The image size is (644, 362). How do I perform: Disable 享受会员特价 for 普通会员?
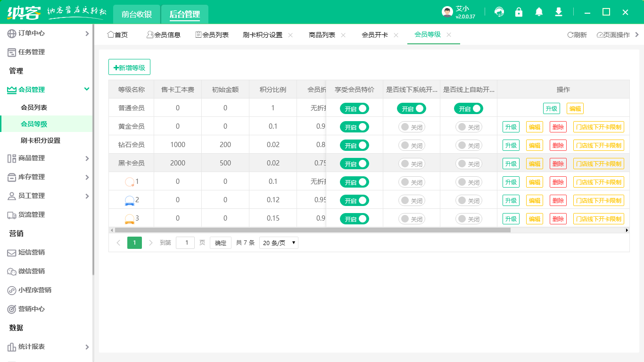tap(354, 108)
